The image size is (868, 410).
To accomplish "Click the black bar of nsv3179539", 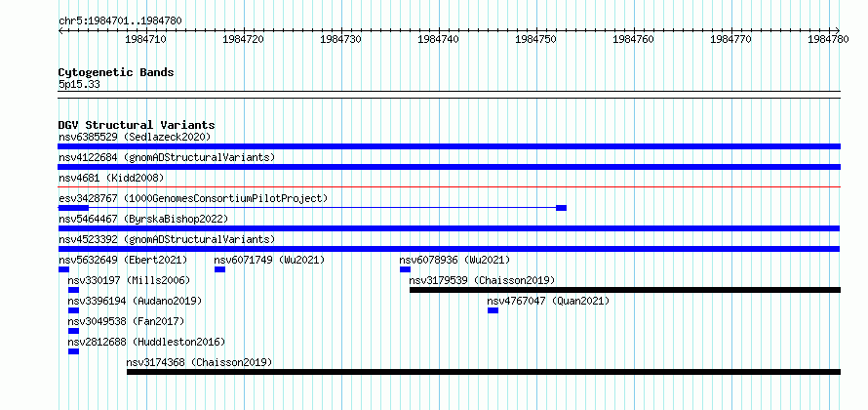I will click(x=625, y=290).
